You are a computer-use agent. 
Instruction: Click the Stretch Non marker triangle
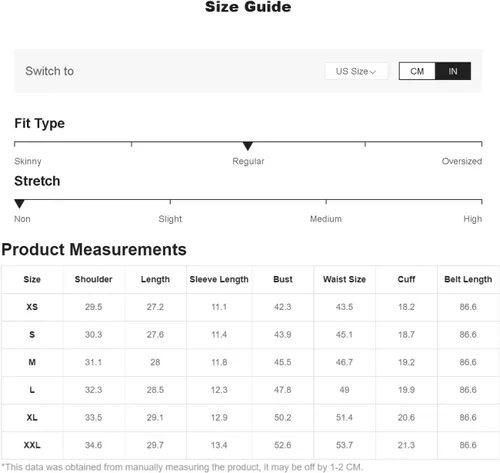[19, 204]
